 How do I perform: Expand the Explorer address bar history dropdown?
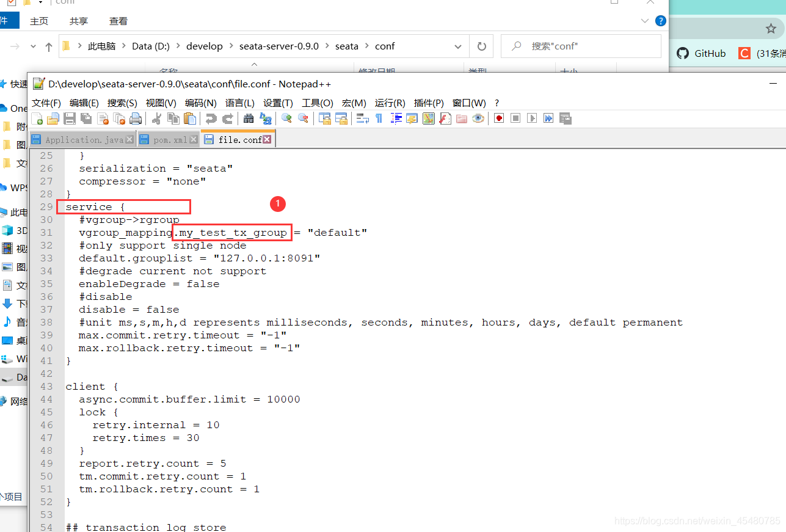(458, 46)
